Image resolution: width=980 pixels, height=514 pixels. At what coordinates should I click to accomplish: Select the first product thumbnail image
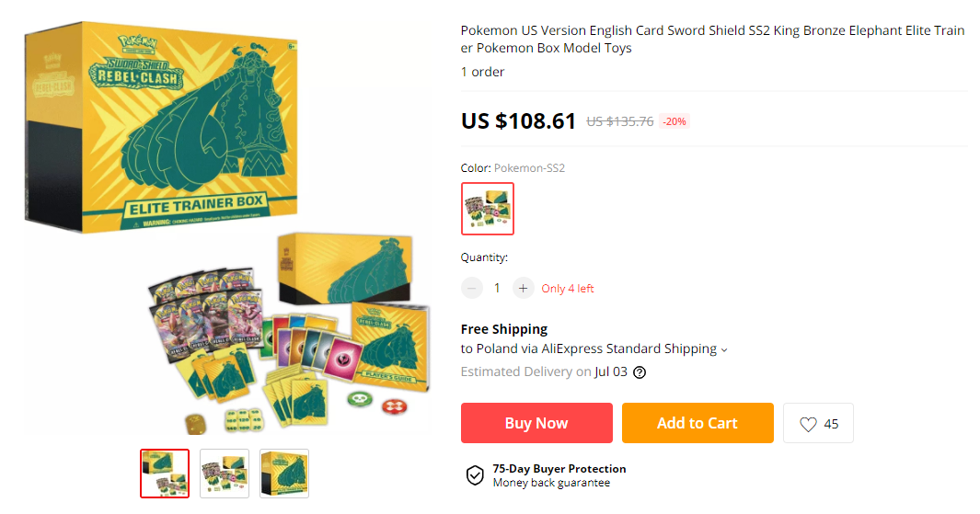(x=165, y=474)
